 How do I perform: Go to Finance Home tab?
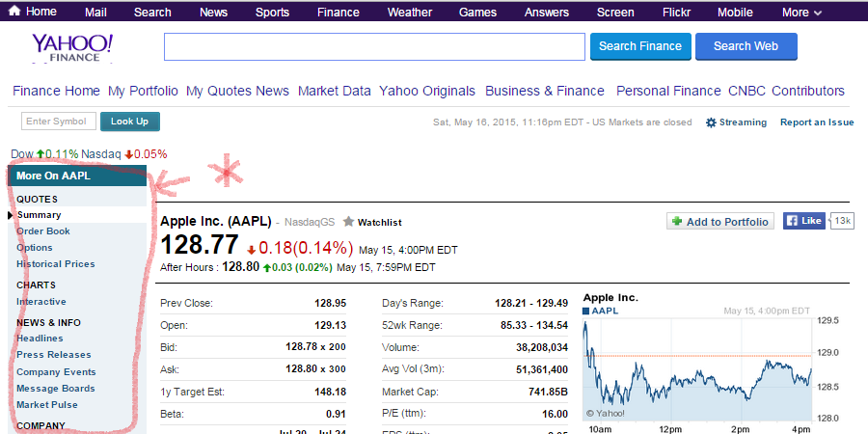click(57, 91)
